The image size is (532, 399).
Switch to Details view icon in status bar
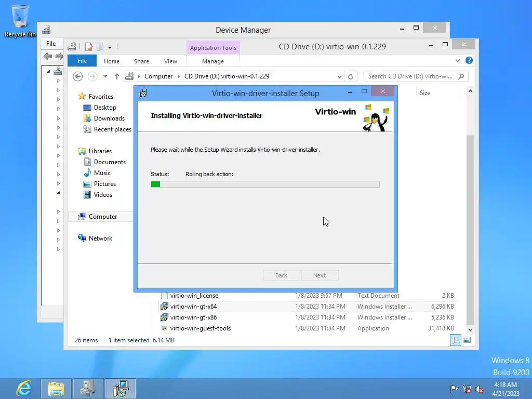(x=455, y=340)
